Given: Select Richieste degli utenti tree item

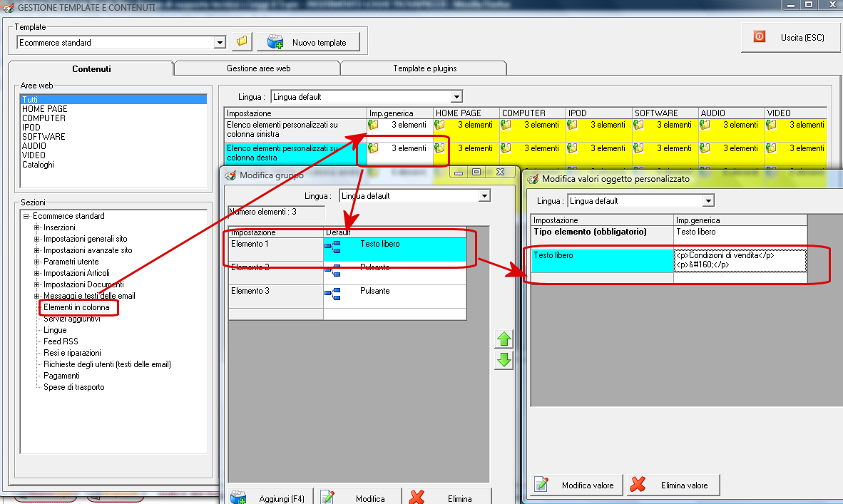Looking at the screenshot, I should (107, 364).
